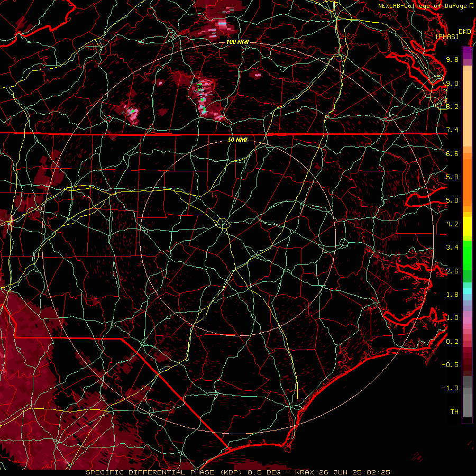476x476 pixels.
Task: Select the 2.6 legend value
Action: point(452,271)
